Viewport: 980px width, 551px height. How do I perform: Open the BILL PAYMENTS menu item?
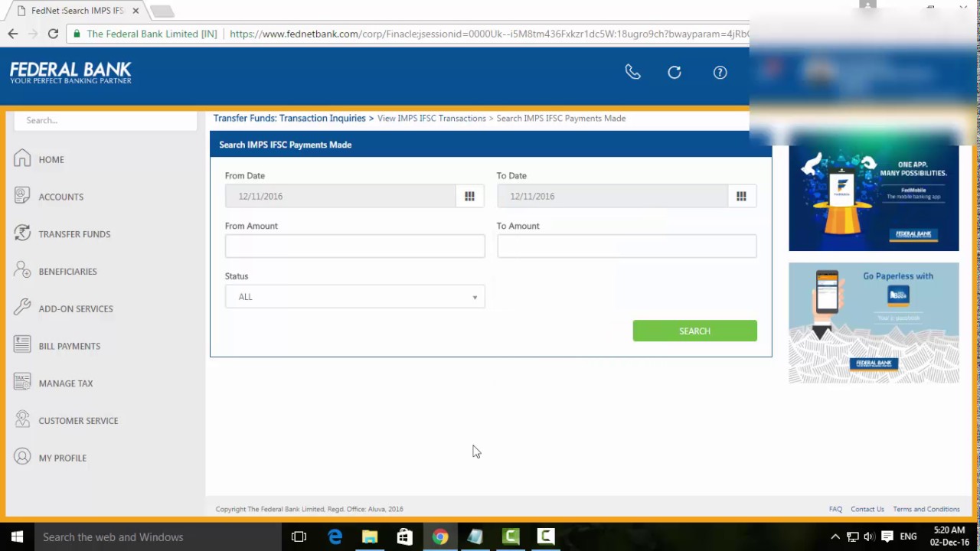[70, 346]
